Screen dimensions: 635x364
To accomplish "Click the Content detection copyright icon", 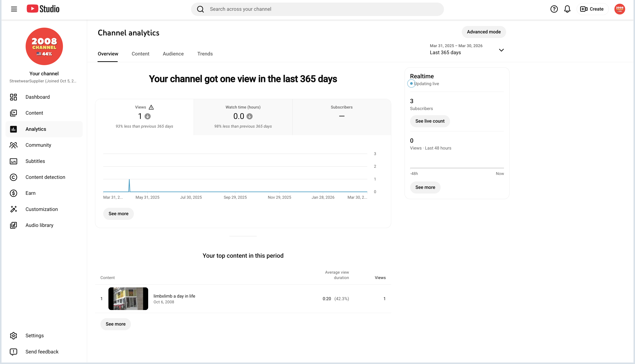I will click(x=14, y=177).
